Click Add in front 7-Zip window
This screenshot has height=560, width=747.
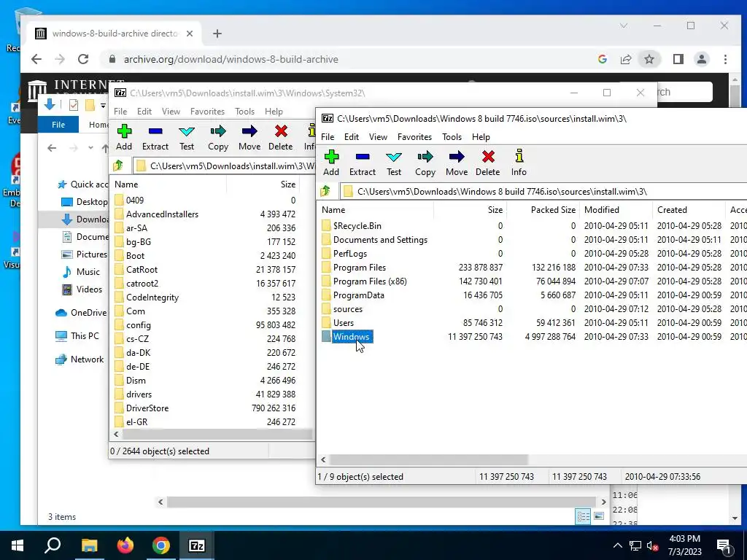pos(331,163)
